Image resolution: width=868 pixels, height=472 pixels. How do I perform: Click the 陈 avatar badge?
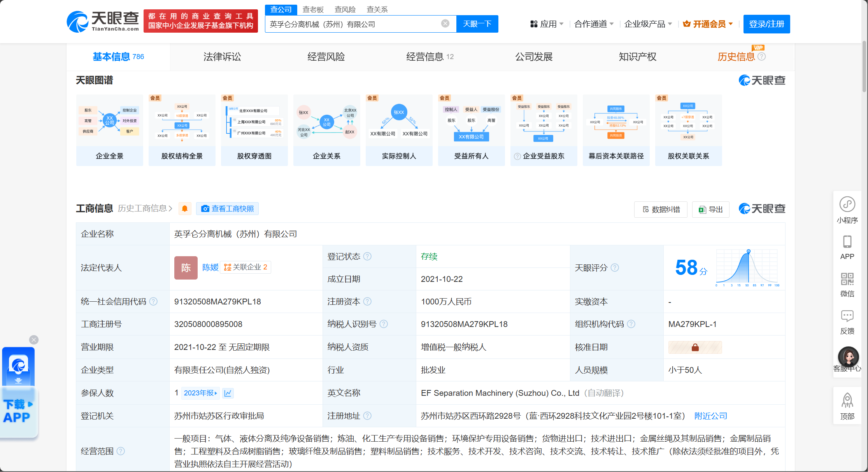[x=186, y=267]
